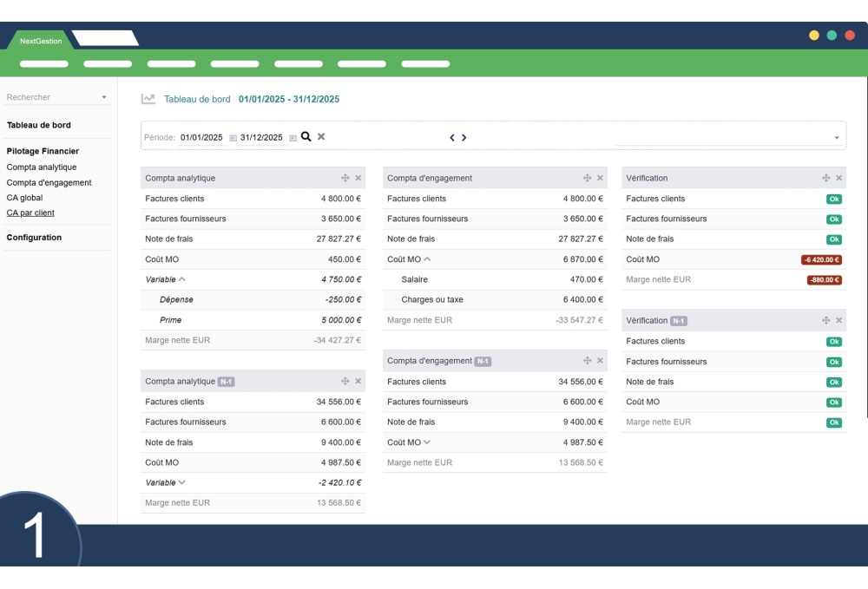The width and height of the screenshot is (868, 589).
Task: Expand Variable row in Compta analytique N-1
Action: tap(181, 482)
